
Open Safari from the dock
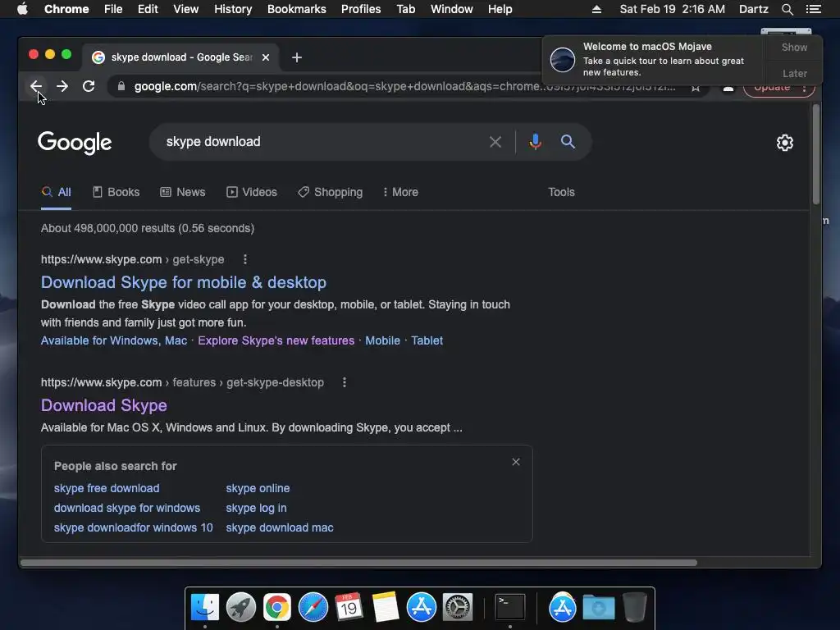[x=313, y=608]
